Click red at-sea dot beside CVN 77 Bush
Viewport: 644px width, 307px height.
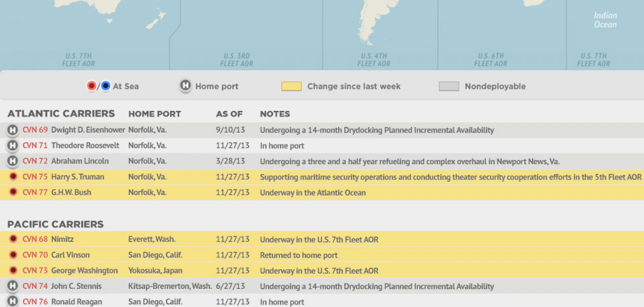point(13,192)
